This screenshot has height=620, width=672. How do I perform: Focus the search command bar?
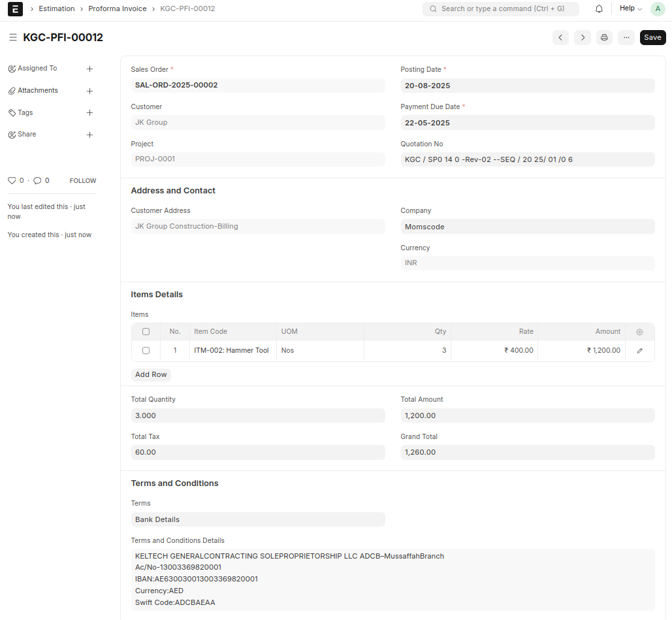pos(501,9)
